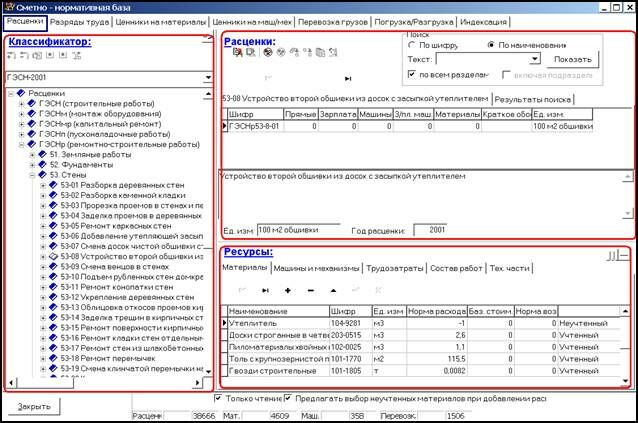Click the add record plus icon in Ресурсы
The height and width of the screenshot is (423, 638).
point(286,290)
